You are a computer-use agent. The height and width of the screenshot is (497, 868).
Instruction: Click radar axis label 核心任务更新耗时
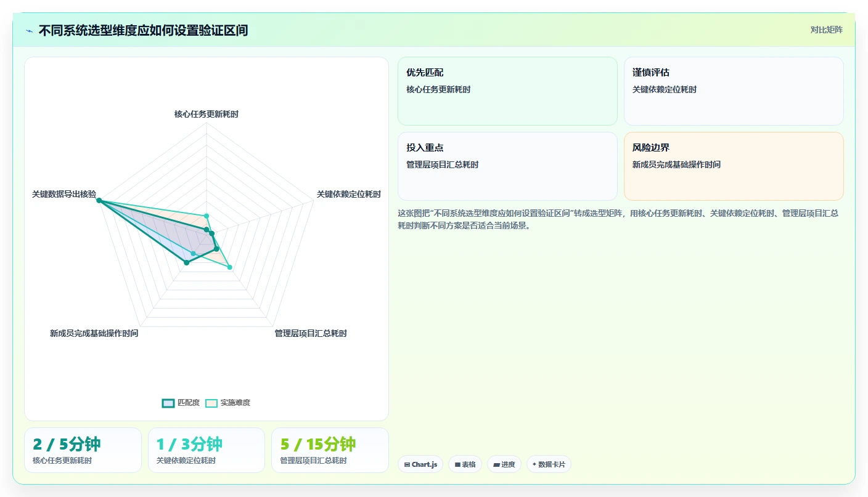coord(207,114)
